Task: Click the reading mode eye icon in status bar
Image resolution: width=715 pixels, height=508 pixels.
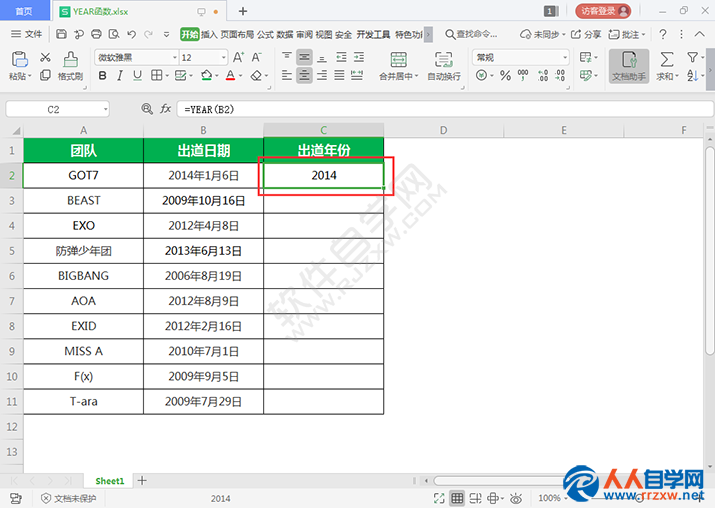Action: click(516, 498)
